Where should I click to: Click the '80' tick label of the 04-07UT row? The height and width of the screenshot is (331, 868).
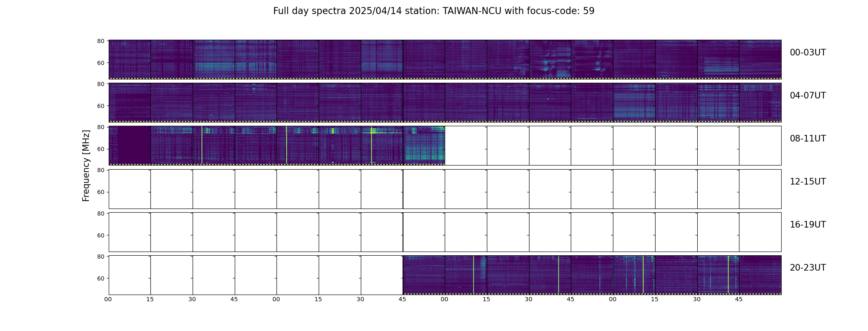click(x=100, y=84)
